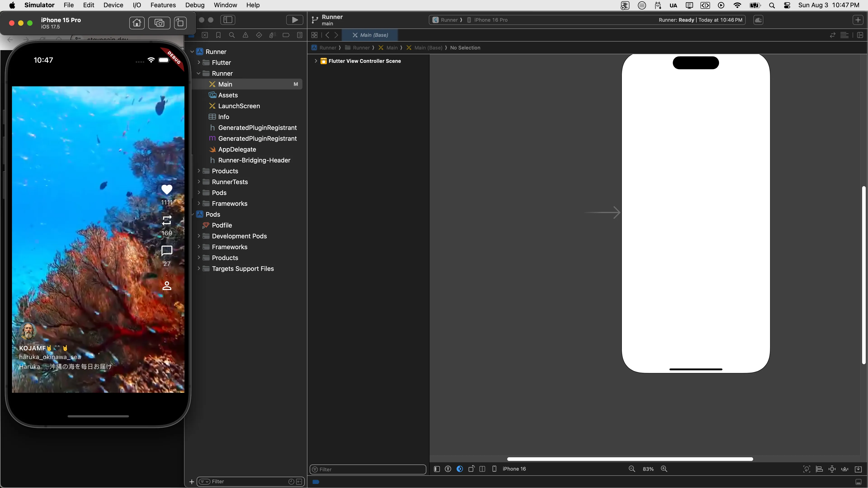Image resolution: width=868 pixels, height=488 pixels.
Task: Click the Library plus button
Action: point(858,20)
